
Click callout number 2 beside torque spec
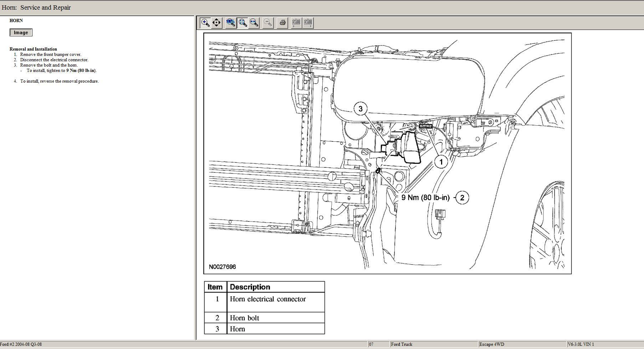(462, 198)
